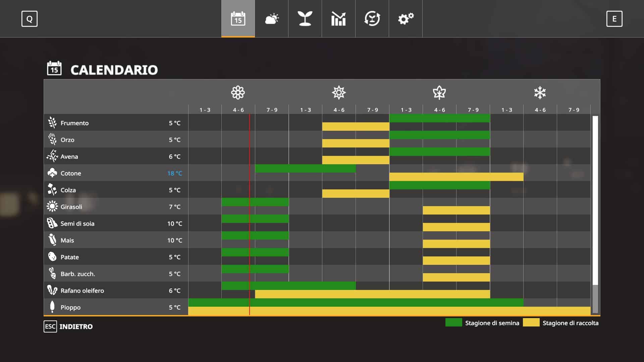644x362 pixels.
Task: Select the Girasoli sunflower crop icon
Action: click(52, 206)
